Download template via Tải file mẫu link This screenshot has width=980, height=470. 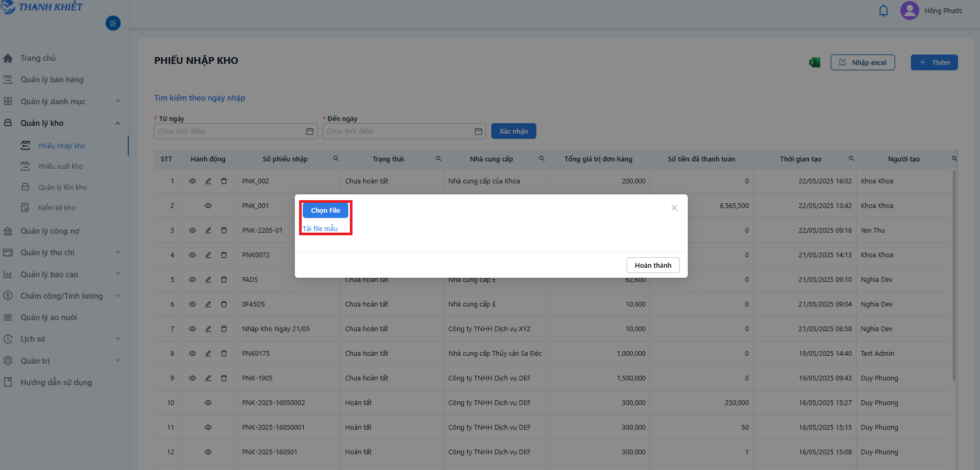click(x=320, y=228)
